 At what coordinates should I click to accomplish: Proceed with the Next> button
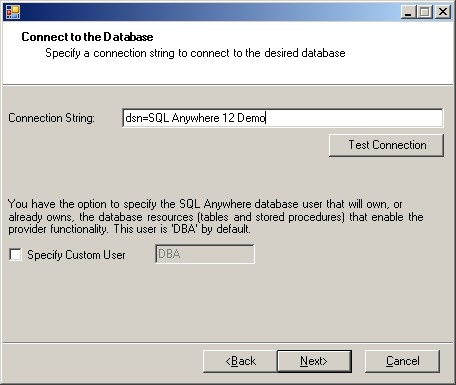tap(314, 361)
